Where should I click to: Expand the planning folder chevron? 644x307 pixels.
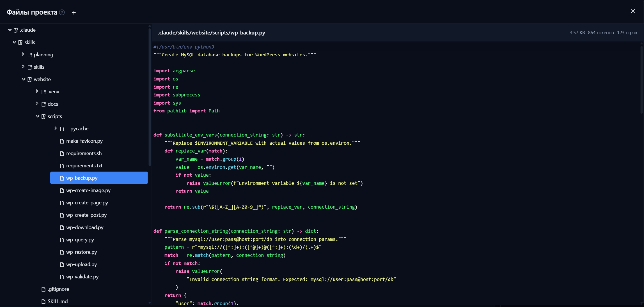pyautogui.click(x=23, y=54)
